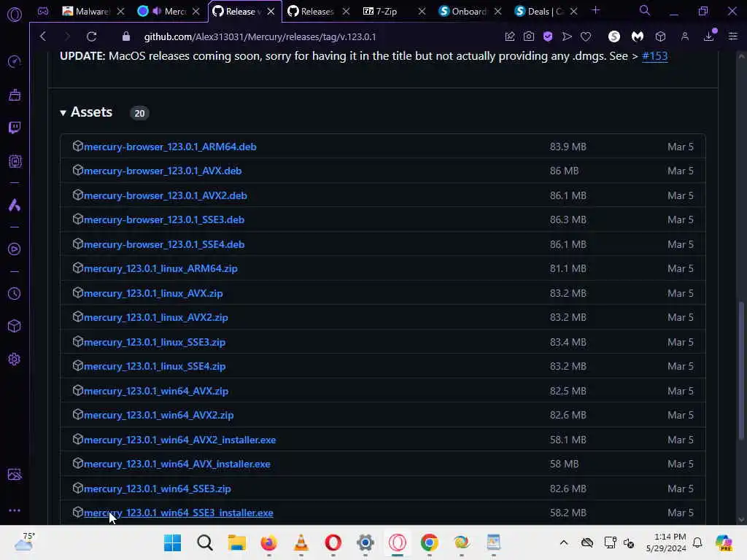The height and width of the screenshot is (560, 747).
Task: Open GX Cleaner icon in sidebar
Action: (15, 95)
